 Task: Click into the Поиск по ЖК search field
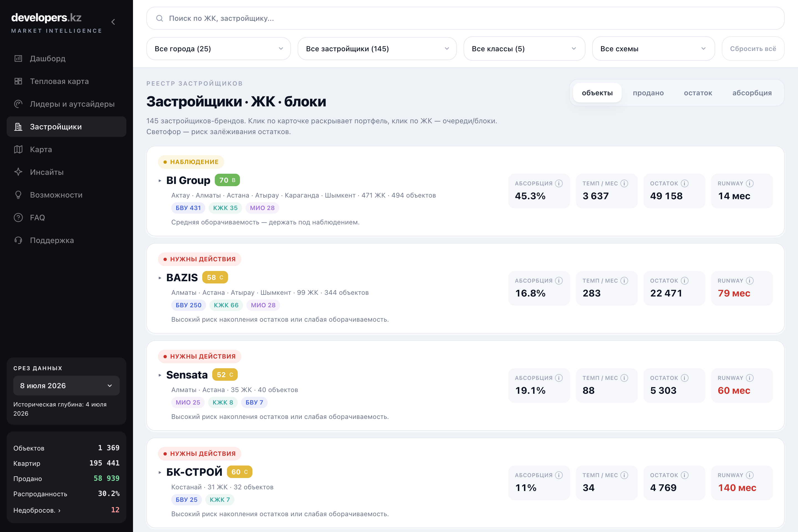click(x=465, y=18)
